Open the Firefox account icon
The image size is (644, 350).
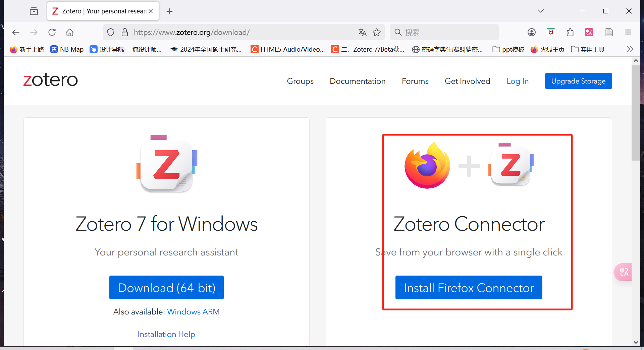[x=532, y=32]
